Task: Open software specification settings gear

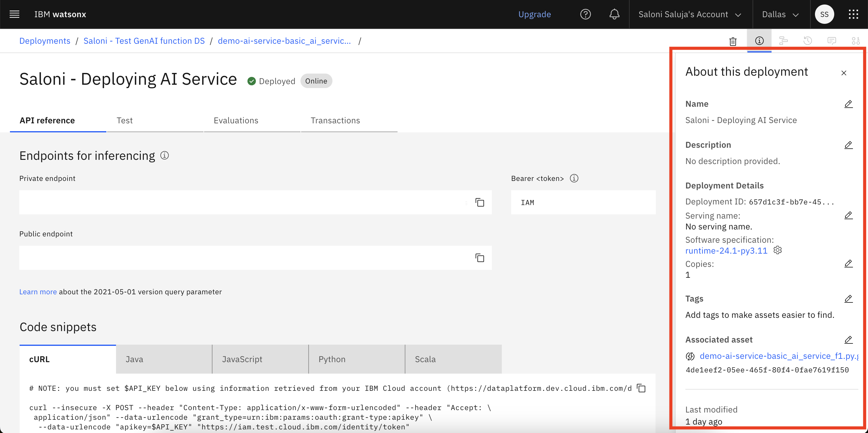Action: [x=778, y=250]
